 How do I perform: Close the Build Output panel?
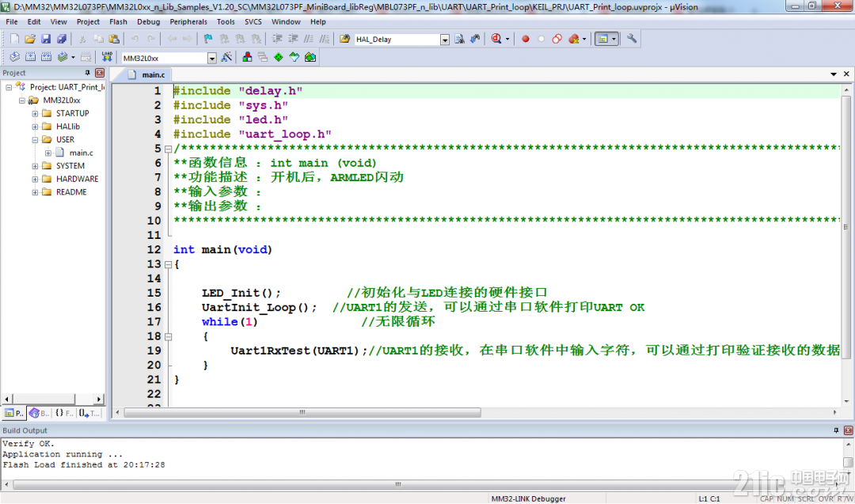(849, 430)
